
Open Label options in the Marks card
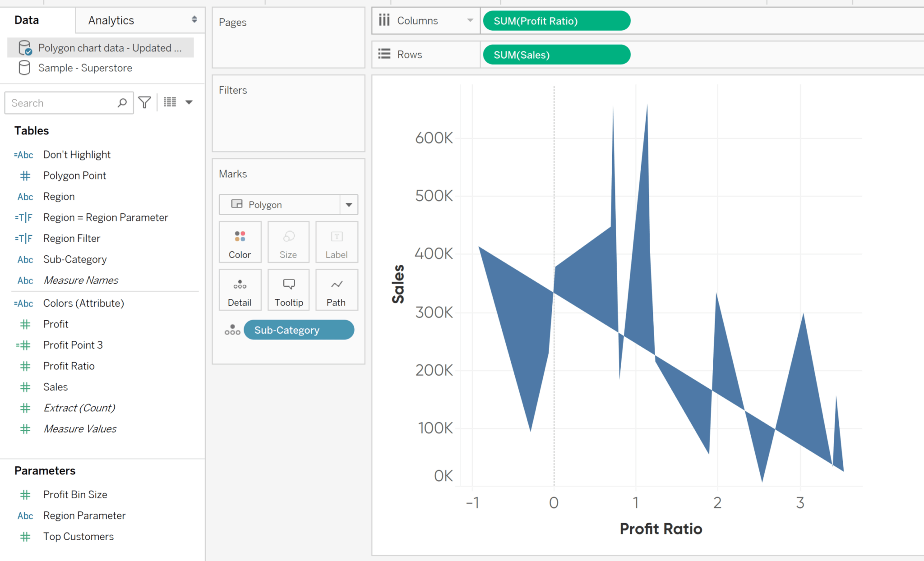[x=336, y=242]
